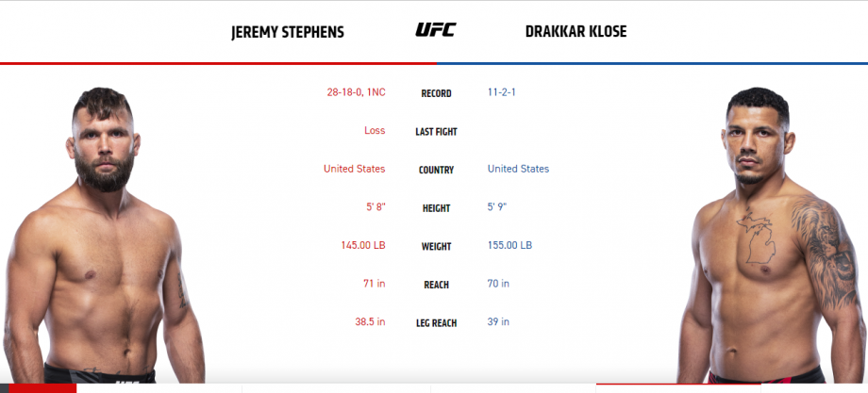Viewport: 868px width, 393px height.
Task: Click the COUNTRY stat label
Action: coord(436,171)
